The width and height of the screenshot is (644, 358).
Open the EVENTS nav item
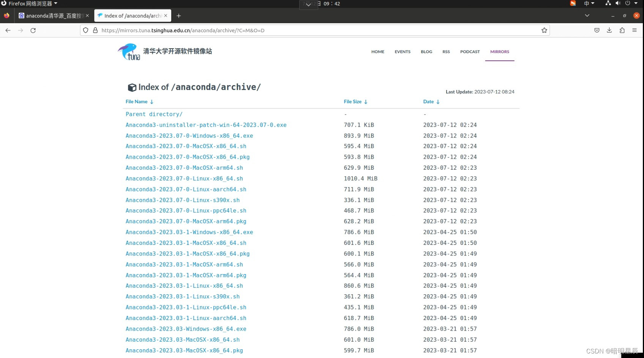point(402,52)
